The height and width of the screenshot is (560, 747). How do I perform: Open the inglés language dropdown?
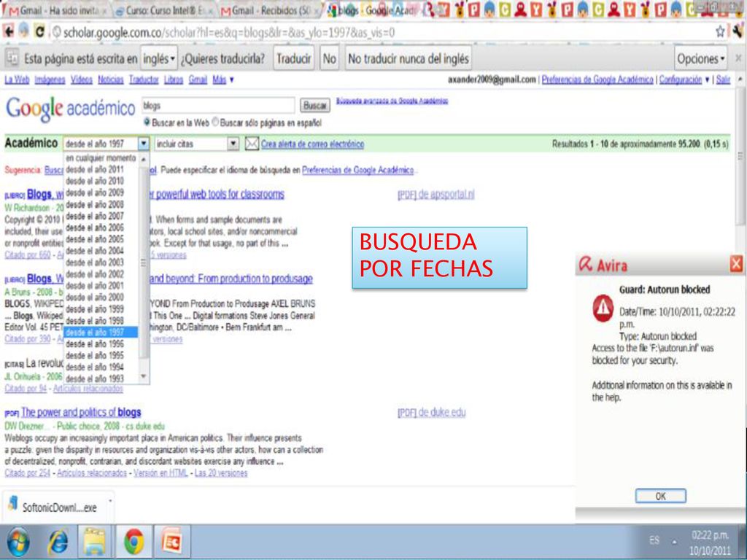(159, 58)
